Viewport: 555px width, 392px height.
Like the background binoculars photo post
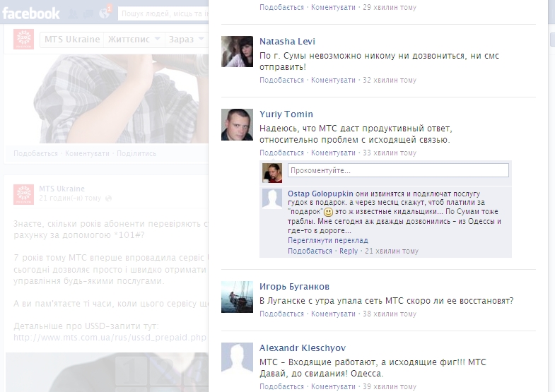pos(35,154)
